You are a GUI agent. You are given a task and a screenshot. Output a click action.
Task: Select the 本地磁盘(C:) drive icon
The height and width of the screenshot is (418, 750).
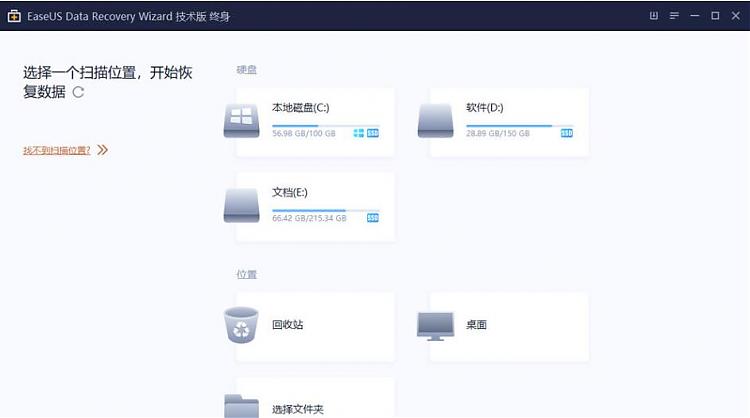242,121
